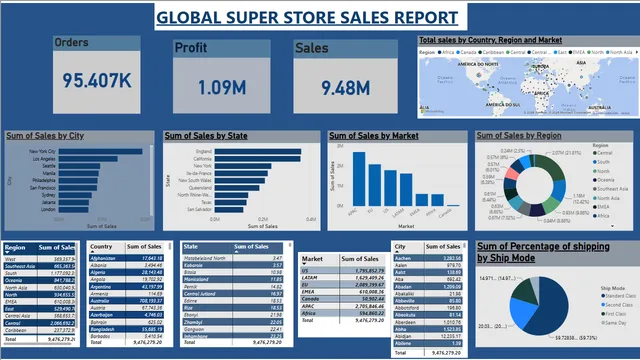
Task: Click the large green Central segment of the donut
Action: pyautogui.click(x=550, y=165)
